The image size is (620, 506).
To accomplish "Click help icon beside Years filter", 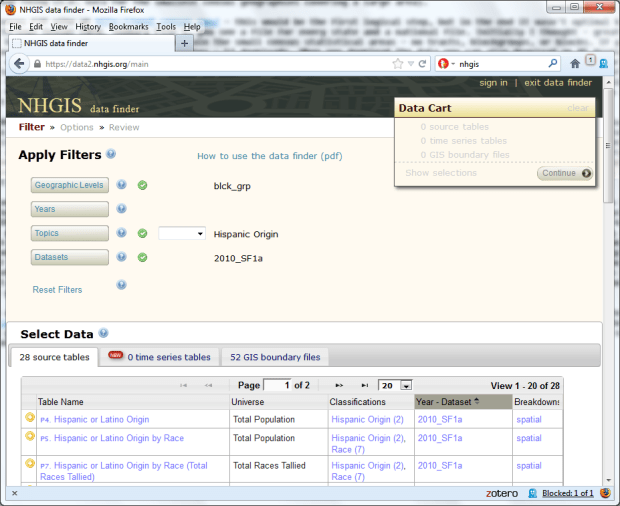I will [122, 209].
